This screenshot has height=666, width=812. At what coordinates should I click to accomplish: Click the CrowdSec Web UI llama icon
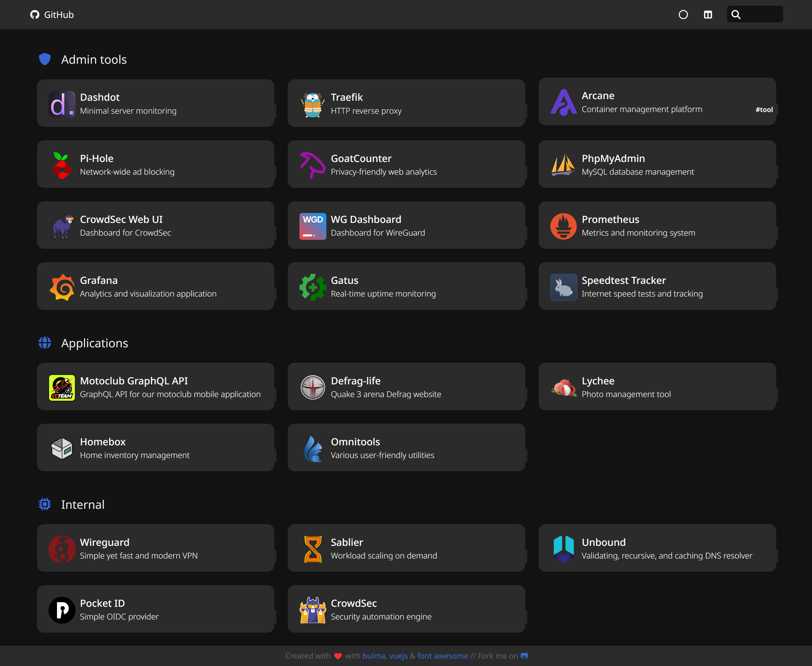tap(62, 226)
